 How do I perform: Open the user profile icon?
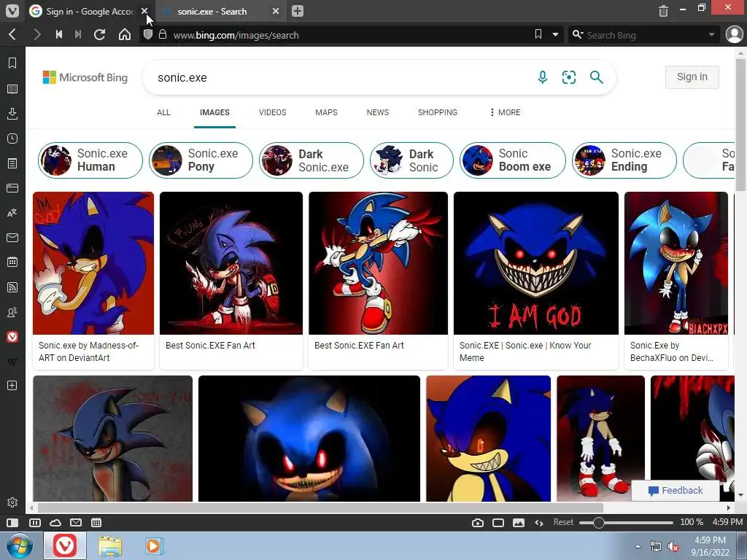click(734, 34)
